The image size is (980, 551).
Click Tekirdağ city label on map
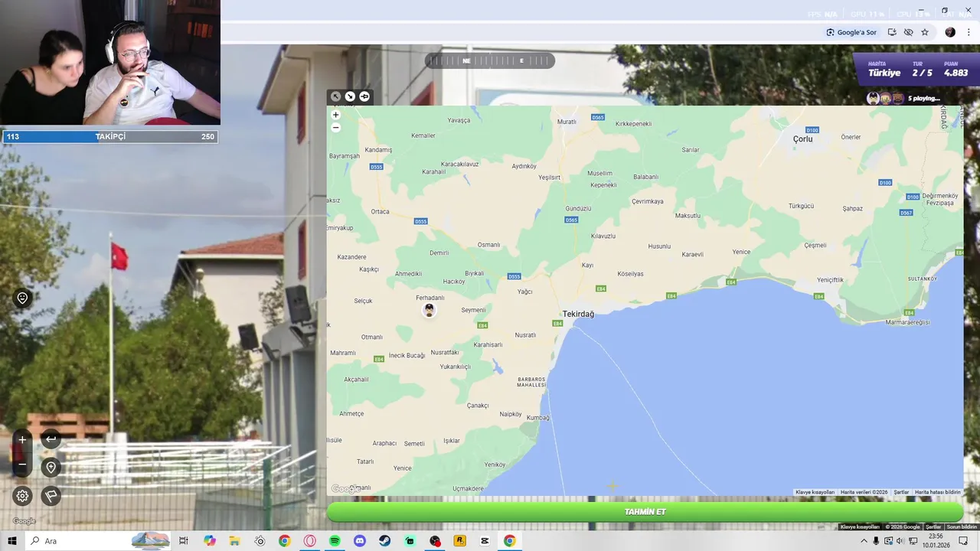click(x=578, y=315)
